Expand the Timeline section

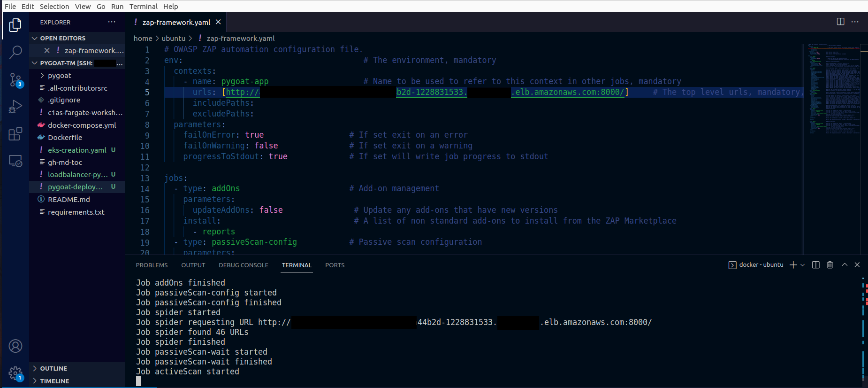click(x=77, y=381)
